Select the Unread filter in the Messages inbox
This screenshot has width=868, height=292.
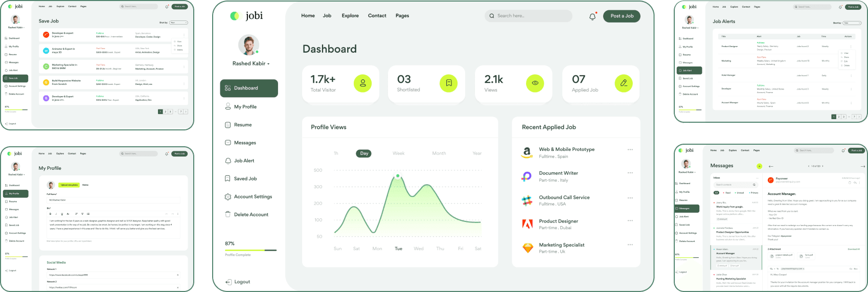[x=739, y=193]
